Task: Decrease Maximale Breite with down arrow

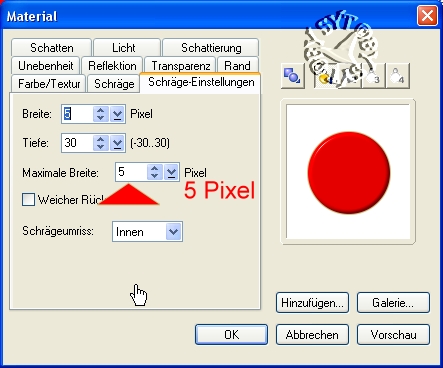Action: [154, 176]
